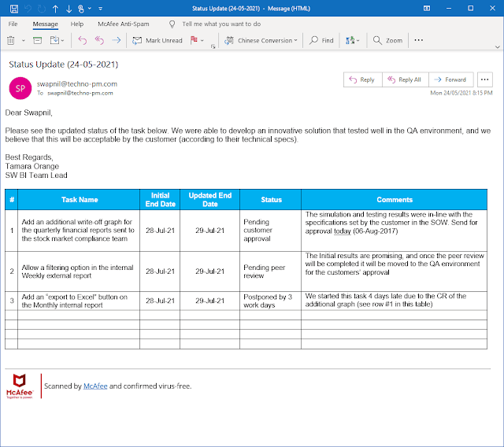Click the Delete trash icon

point(10,40)
